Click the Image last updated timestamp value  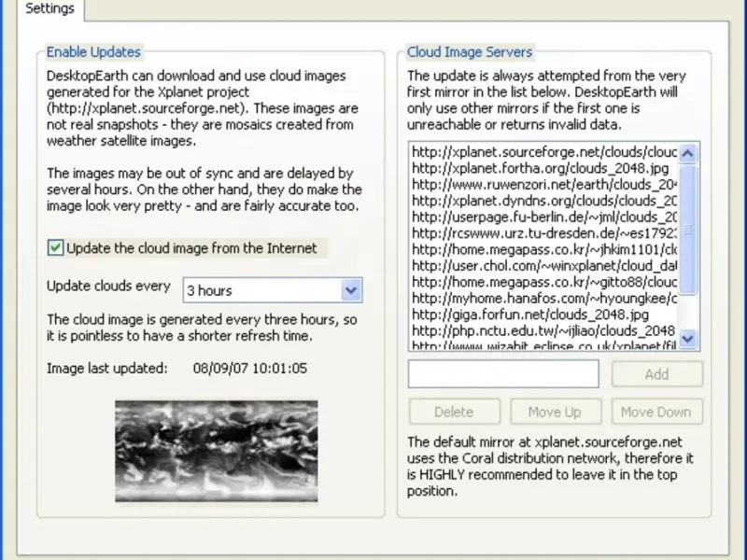250,368
